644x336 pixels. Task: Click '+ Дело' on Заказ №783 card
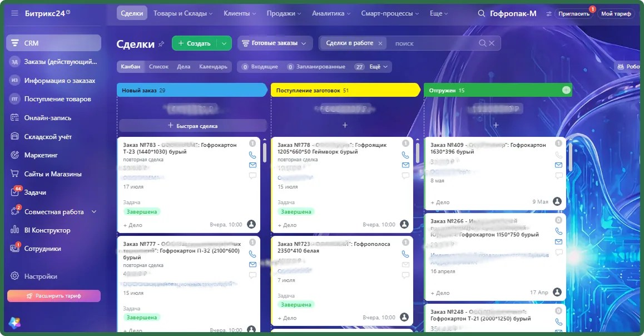[133, 225]
